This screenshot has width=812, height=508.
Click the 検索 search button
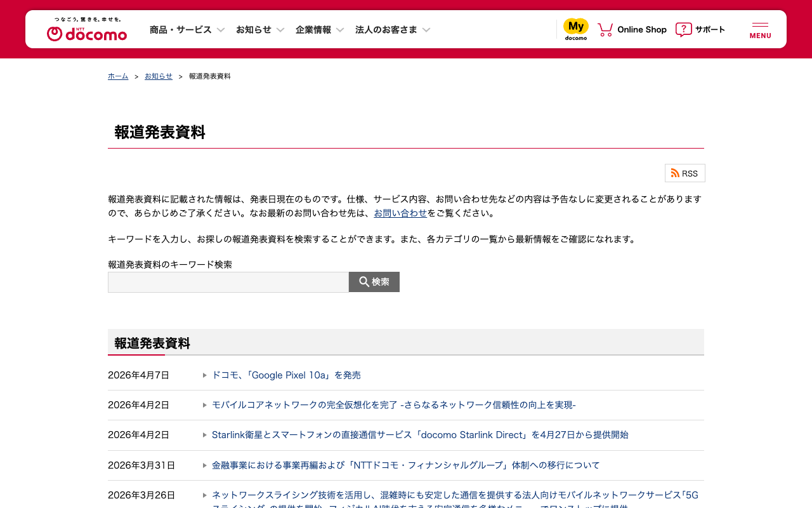point(374,282)
